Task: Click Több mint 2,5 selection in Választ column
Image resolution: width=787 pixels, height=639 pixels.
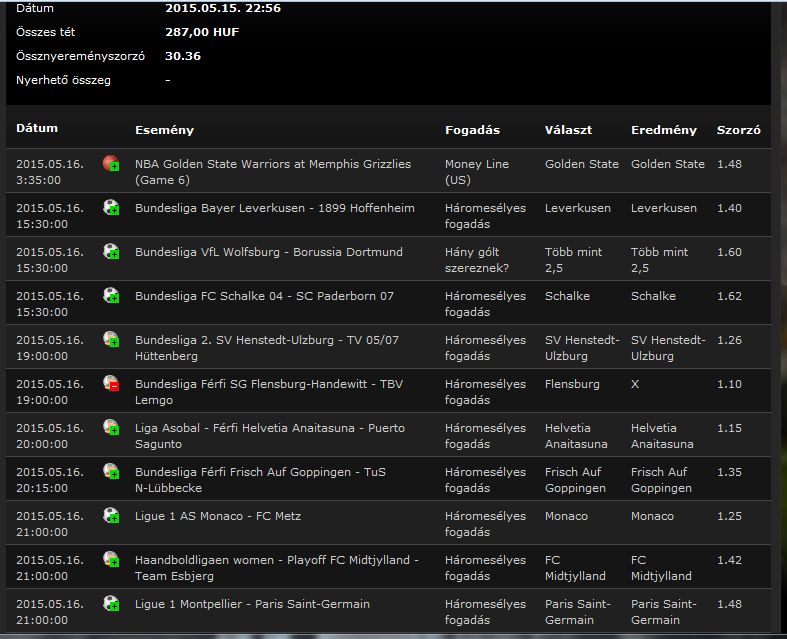Action: pyautogui.click(x=573, y=260)
